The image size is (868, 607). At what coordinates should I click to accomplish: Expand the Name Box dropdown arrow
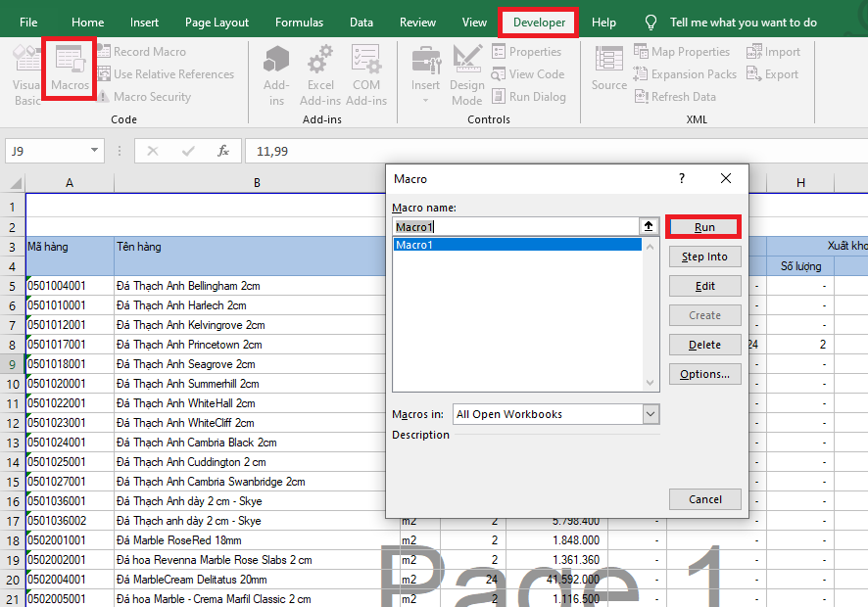(x=95, y=151)
